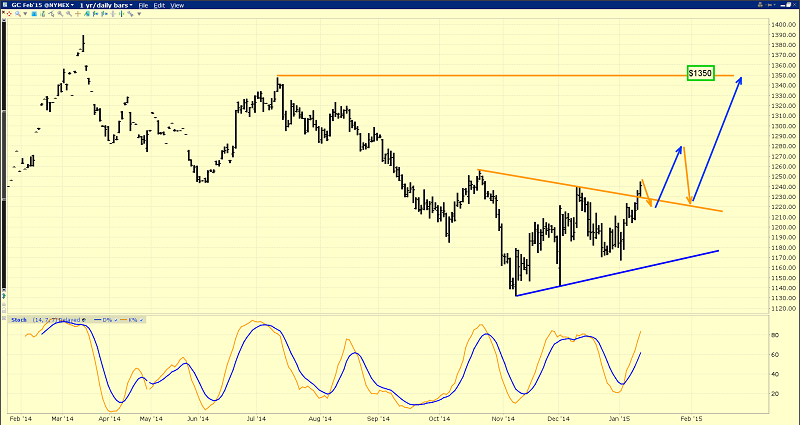Open the File menu

[x=143, y=5]
